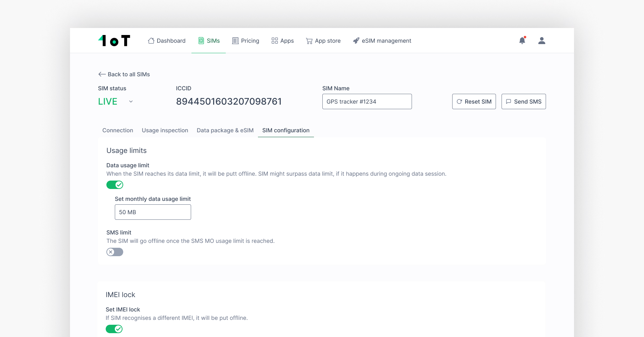Open Send SMS
The image size is (644, 337).
(524, 101)
